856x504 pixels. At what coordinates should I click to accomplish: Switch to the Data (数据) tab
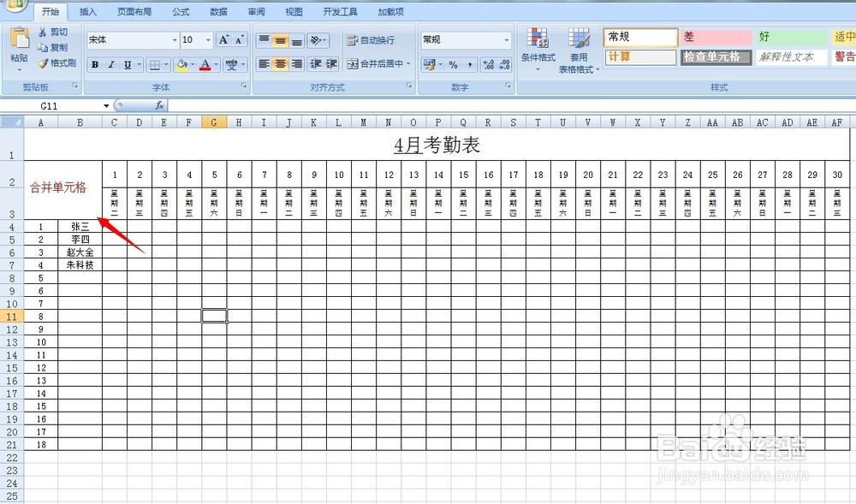218,11
